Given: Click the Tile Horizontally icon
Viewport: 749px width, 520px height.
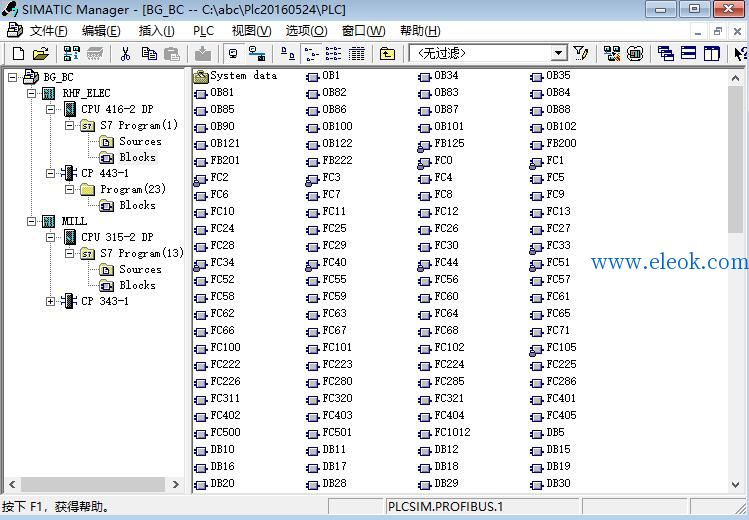Looking at the screenshot, I should (688, 53).
